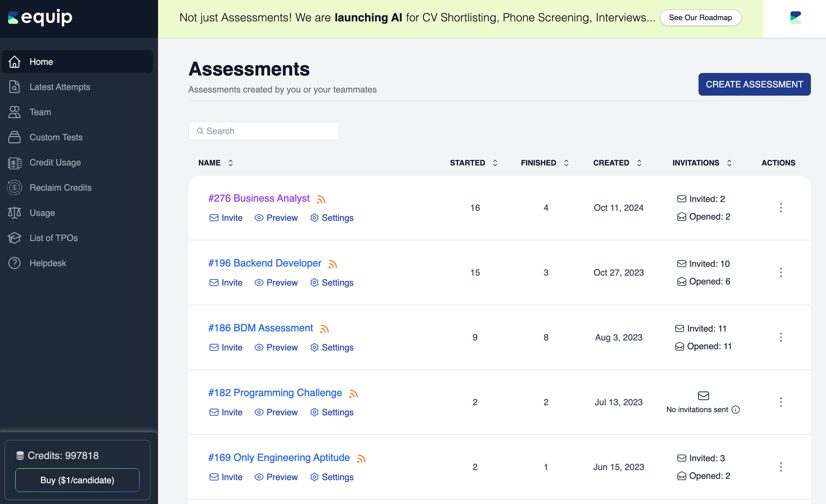This screenshot has width=826, height=504.
Task: Open the kebab menu for BDM Assessment row
Action: pyautogui.click(x=781, y=337)
